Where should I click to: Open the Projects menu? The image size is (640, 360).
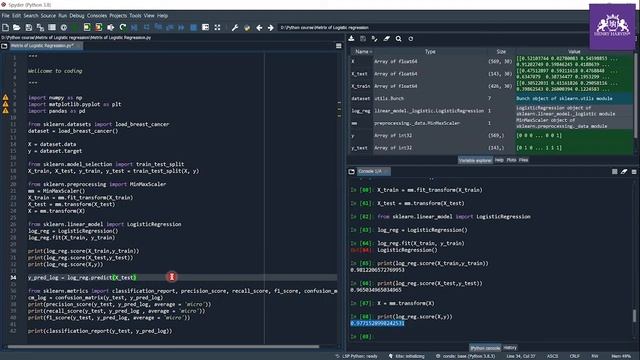tap(118, 16)
